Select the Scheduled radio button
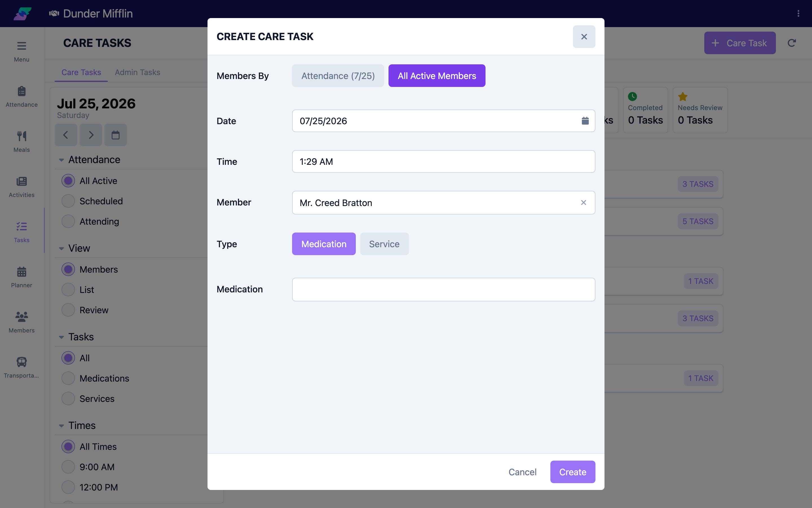This screenshot has width=812, height=508. [x=68, y=201]
